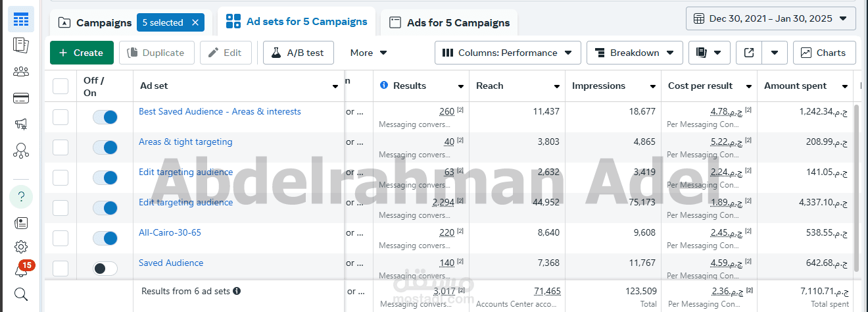Open the Ad set column sort arrow
This screenshot has height=312, width=868.
coord(335,86)
